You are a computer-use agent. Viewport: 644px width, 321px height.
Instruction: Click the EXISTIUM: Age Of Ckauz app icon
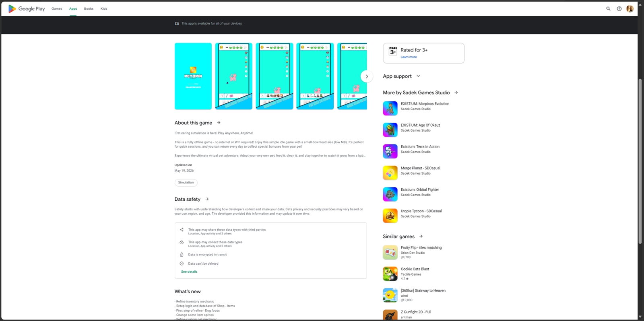pos(390,130)
